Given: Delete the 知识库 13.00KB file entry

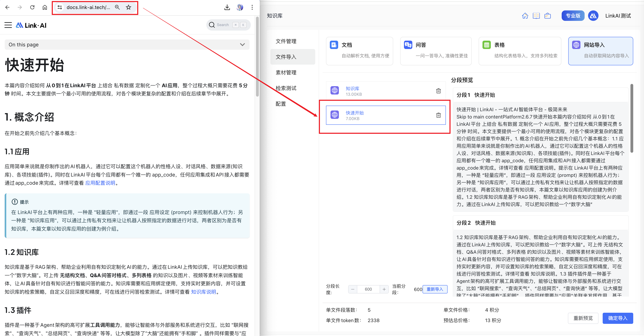Looking at the screenshot, I should click(438, 91).
